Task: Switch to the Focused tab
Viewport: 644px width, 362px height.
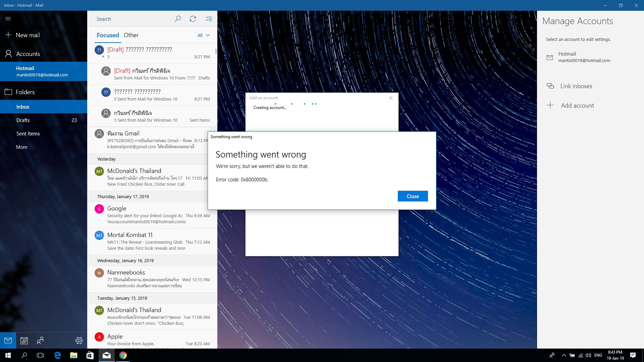Action: pos(108,35)
